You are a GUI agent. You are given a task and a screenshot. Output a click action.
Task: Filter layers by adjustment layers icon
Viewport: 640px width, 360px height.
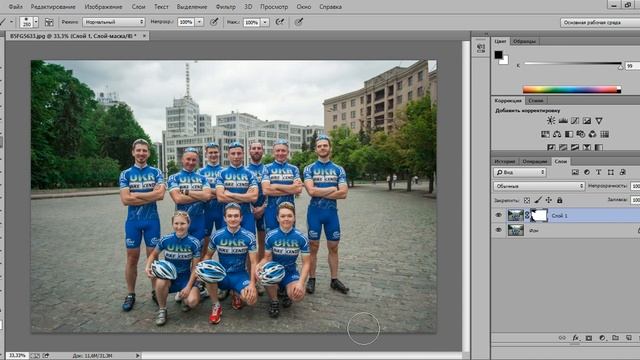pos(587,172)
